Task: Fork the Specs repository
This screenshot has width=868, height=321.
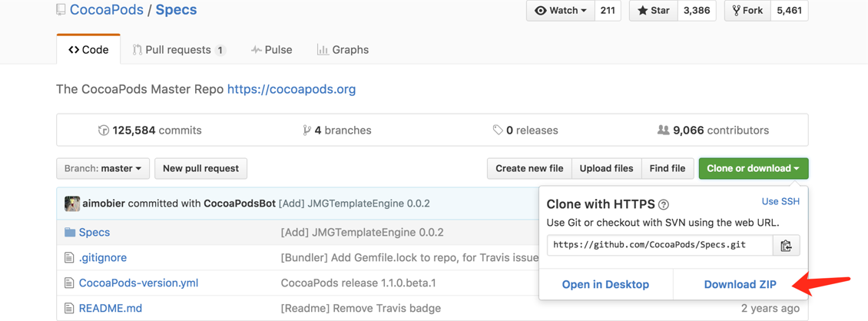Action: tap(747, 11)
